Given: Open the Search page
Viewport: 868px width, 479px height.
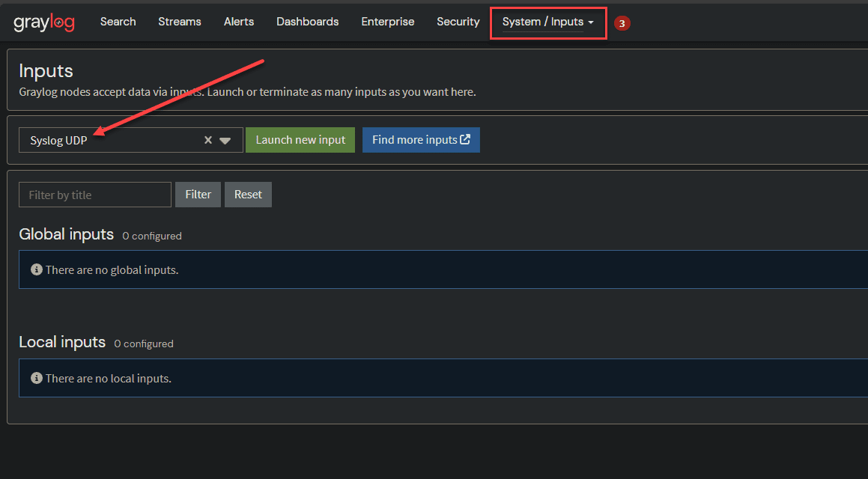Looking at the screenshot, I should click(118, 22).
